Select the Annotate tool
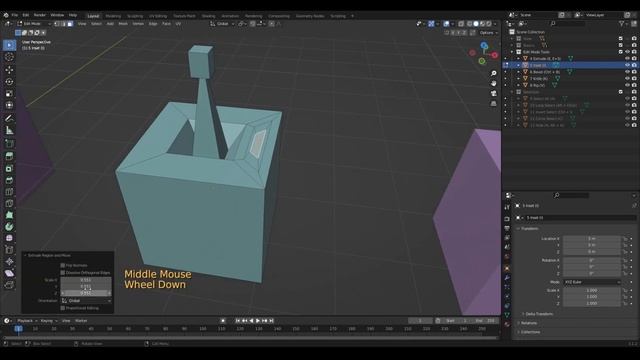The height and width of the screenshot is (360, 640). [9, 119]
